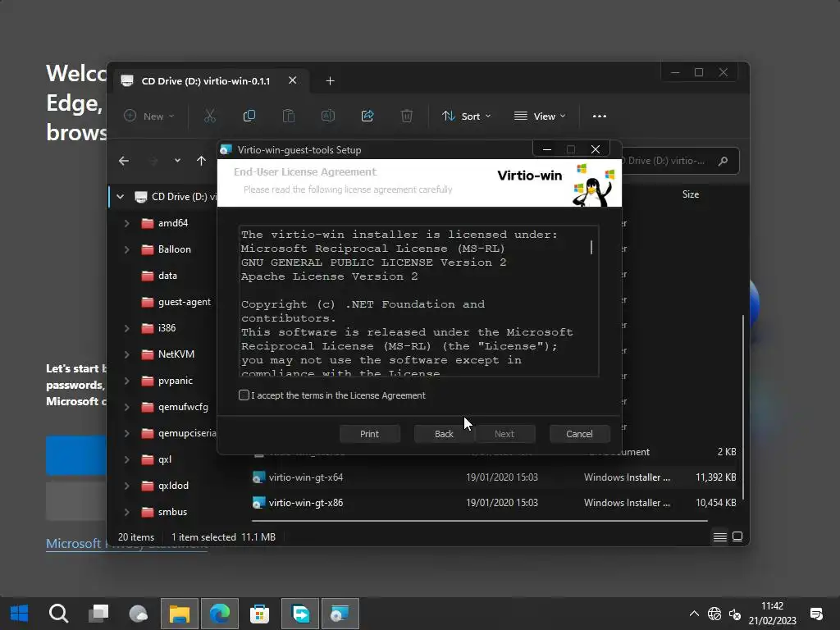Open Task View on the taskbar

pos(98,614)
